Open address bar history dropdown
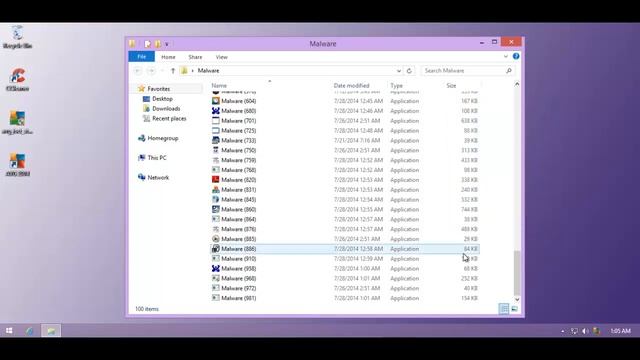Viewport: 640px width, 360px height. 399,71
